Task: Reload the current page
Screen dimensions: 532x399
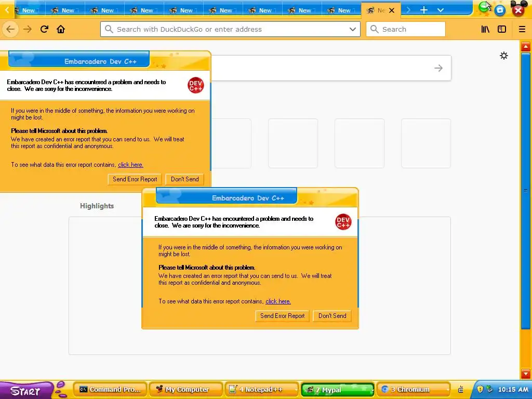Action: (x=44, y=29)
